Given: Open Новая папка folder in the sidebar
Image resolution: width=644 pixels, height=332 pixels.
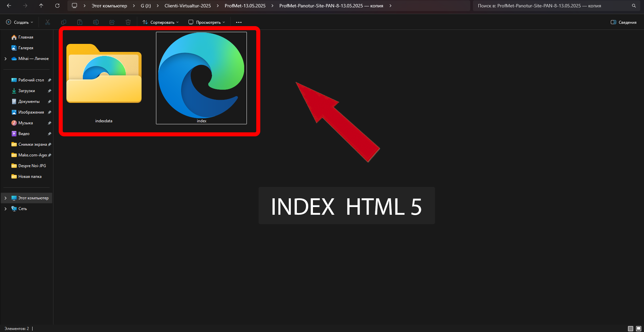Looking at the screenshot, I should (x=27, y=177).
